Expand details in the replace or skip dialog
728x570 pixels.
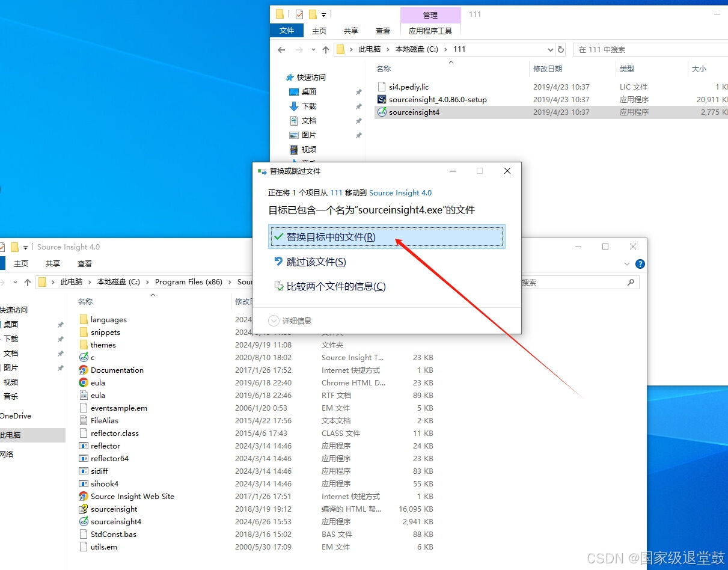(274, 320)
